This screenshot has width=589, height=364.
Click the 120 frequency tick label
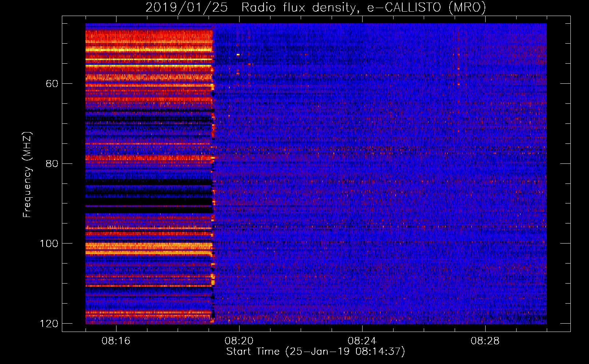[x=49, y=324]
